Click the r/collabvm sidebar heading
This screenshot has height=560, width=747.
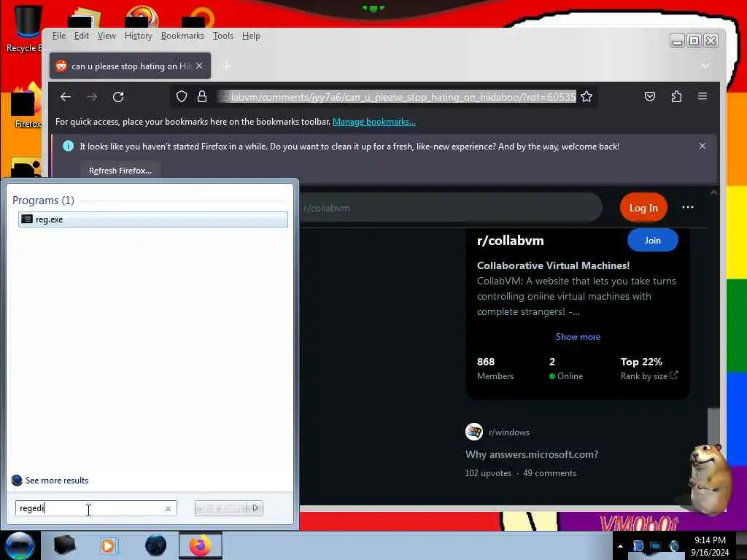(x=510, y=241)
